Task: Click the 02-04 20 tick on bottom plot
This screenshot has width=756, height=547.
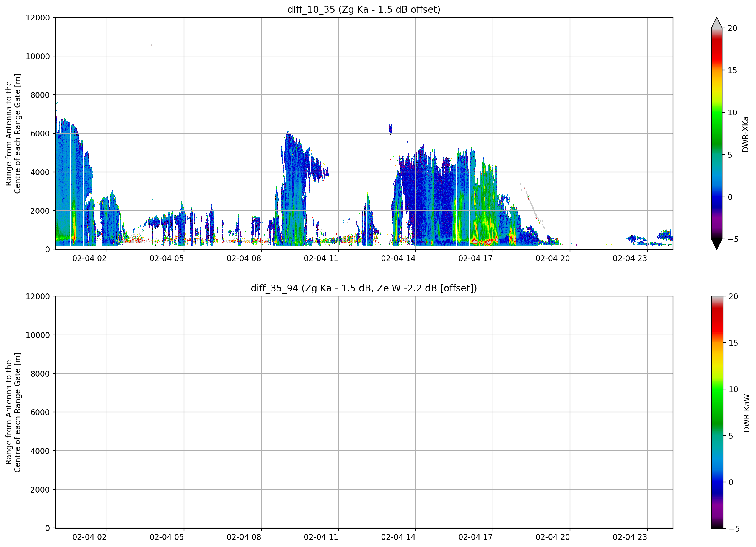Action: tap(553, 537)
